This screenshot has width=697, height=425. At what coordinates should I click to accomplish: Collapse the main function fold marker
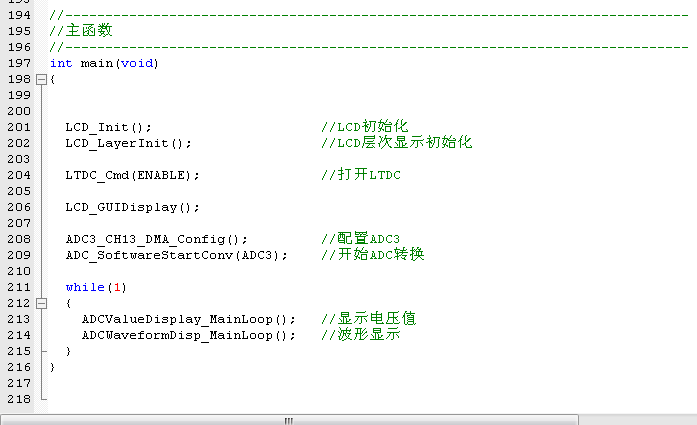40,79
